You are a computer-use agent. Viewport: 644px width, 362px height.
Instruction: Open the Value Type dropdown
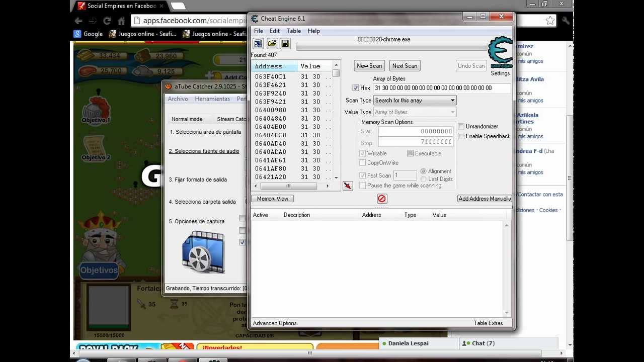pos(415,112)
